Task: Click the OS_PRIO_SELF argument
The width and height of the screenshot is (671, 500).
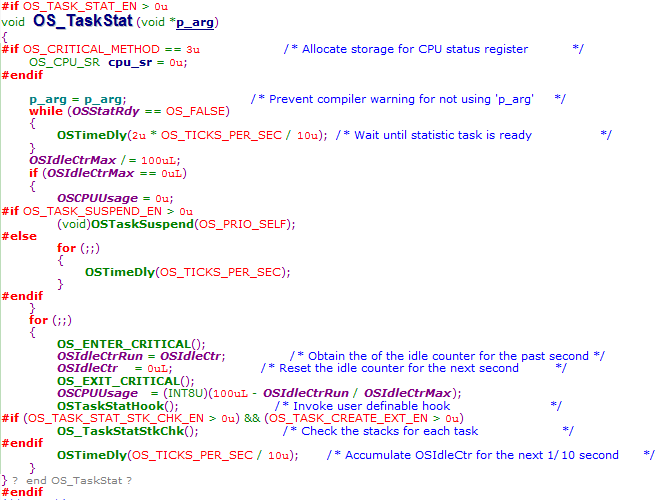Action: point(243,224)
